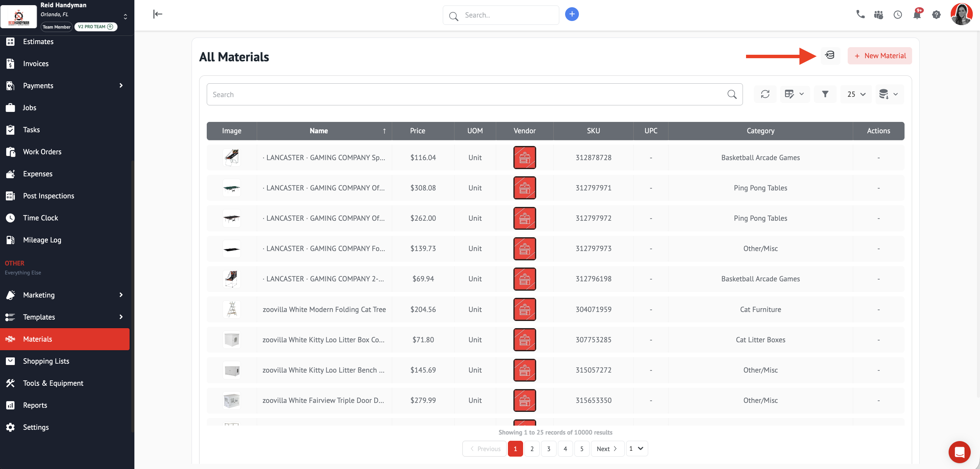
Task: Click the global Search field in header
Action: pyautogui.click(x=501, y=15)
